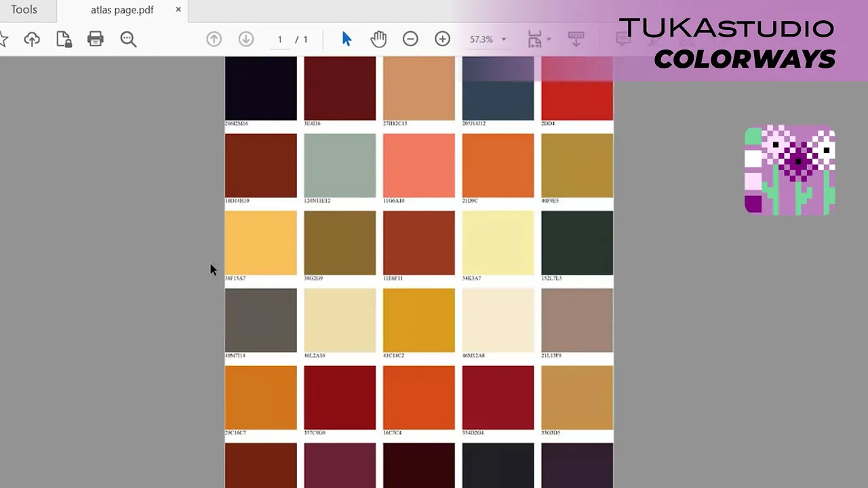Click the swatch above label 152L7L5
The height and width of the screenshot is (488, 868).
point(577,243)
